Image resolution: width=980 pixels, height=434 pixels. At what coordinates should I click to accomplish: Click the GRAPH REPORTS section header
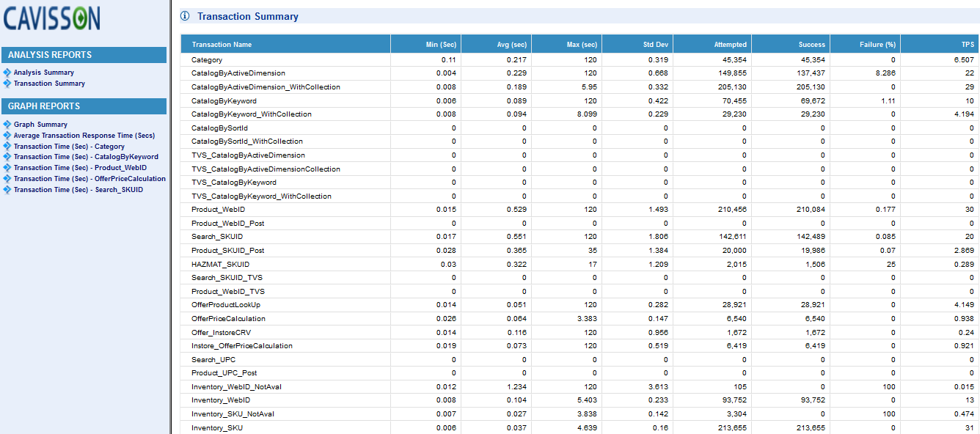pos(84,106)
